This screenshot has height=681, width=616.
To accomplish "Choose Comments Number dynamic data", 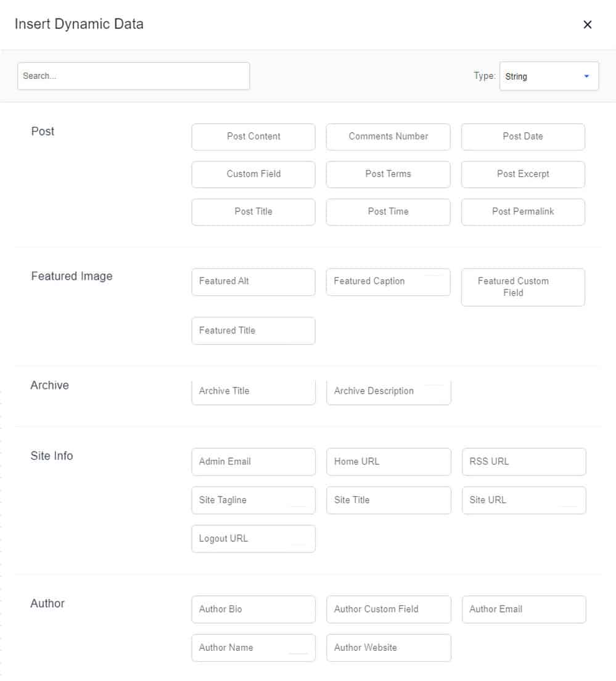I will [388, 137].
